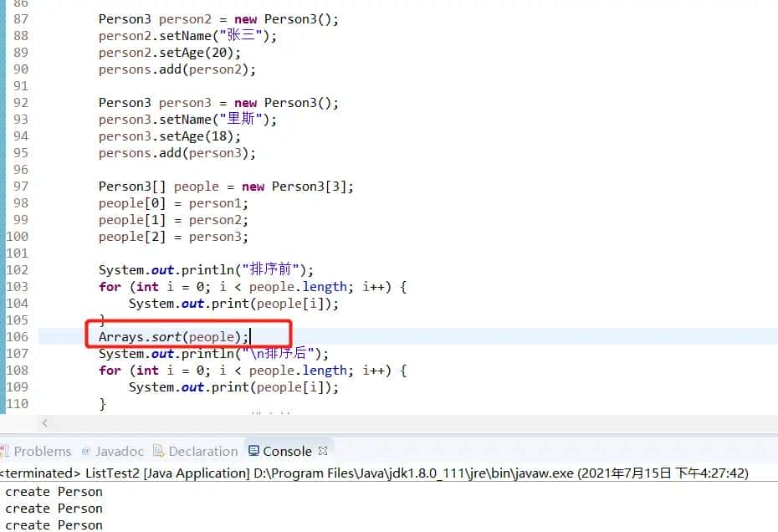Click persons.add(person3); on line 95

[177, 153]
